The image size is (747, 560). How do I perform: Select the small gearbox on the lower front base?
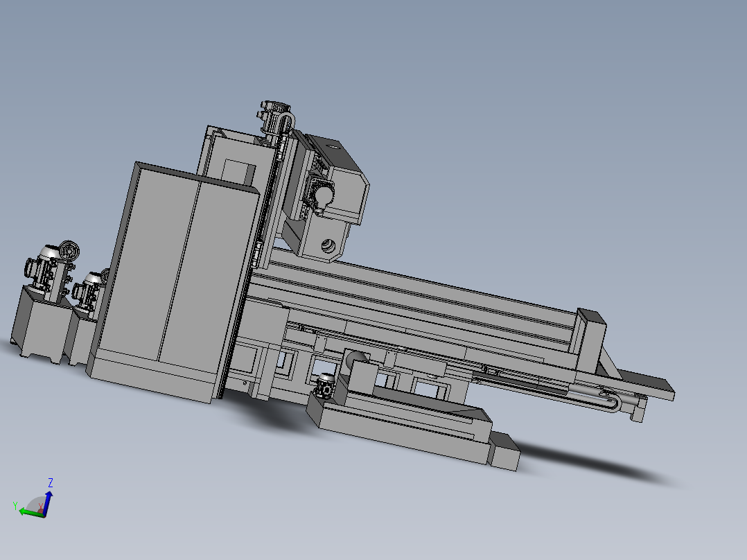(x=326, y=386)
